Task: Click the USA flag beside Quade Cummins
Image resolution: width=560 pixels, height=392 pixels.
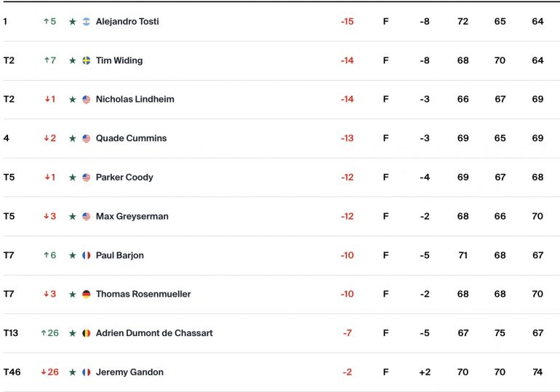Action: [x=87, y=138]
